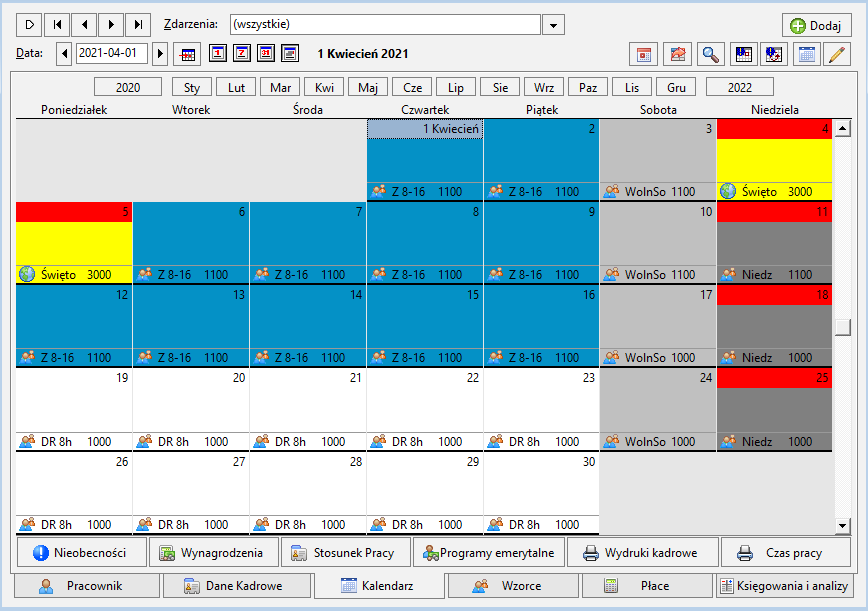Open the Stosunek Pracy section
Viewport: 868px width, 611px height.
click(345, 553)
